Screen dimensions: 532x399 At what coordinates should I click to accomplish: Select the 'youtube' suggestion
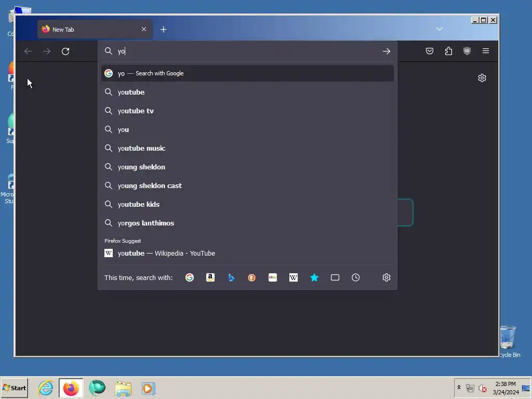(x=247, y=92)
